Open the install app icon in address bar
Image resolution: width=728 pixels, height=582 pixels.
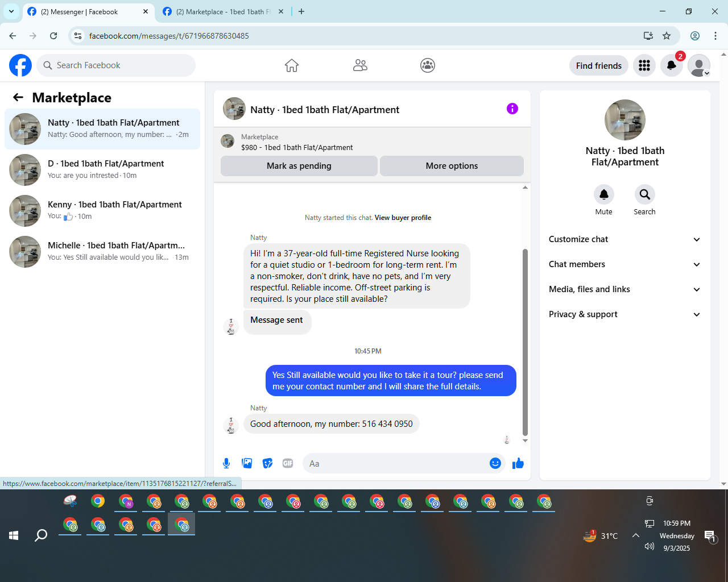coord(648,36)
